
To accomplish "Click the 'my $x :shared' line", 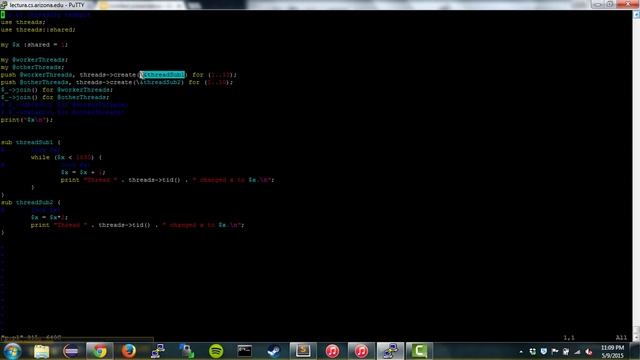I will coord(34,45).
